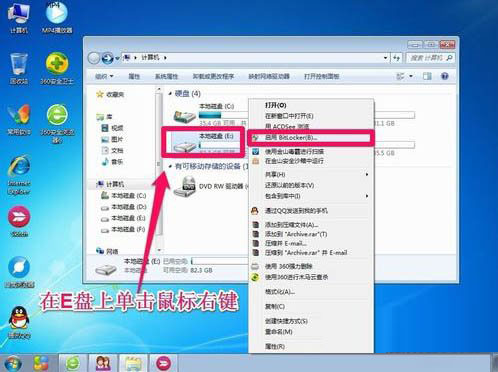Select 收藏夹 in the navigation pane
The image size is (498, 372).
coord(110,95)
